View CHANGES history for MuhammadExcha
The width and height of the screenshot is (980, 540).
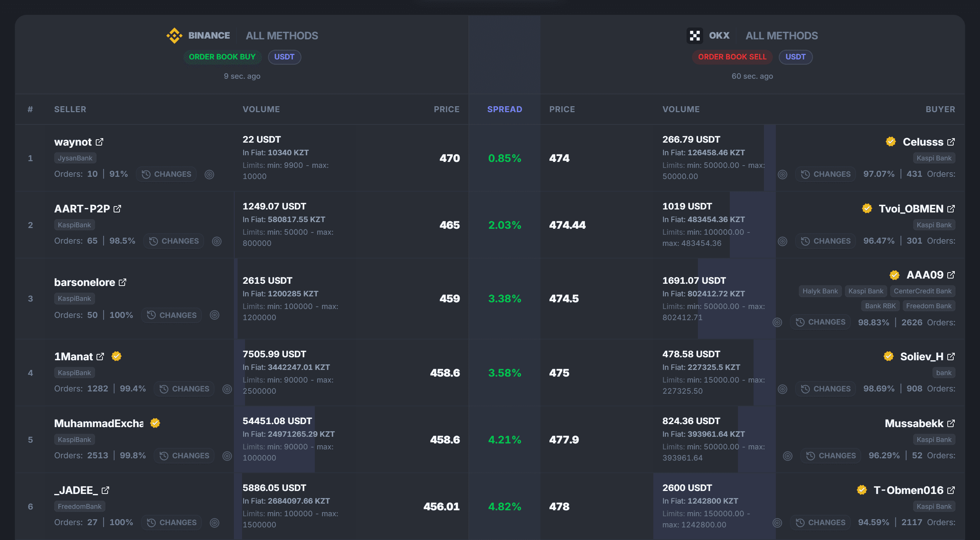pyautogui.click(x=184, y=456)
